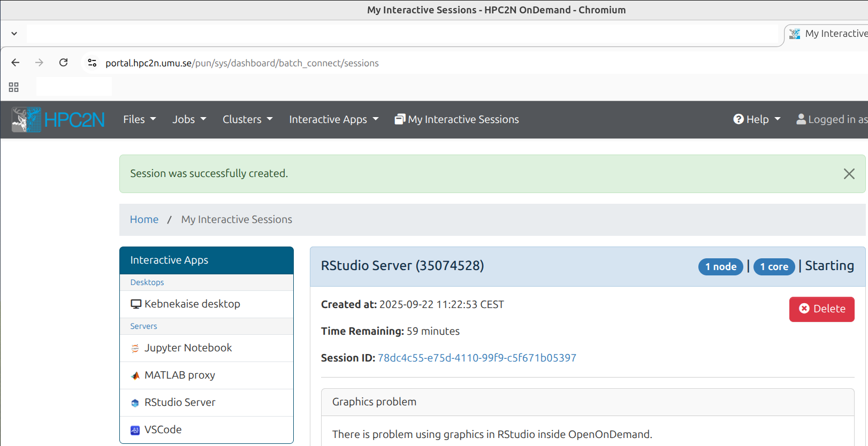
Task: Click the VSCode icon in sidebar
Action: (135, 430)
